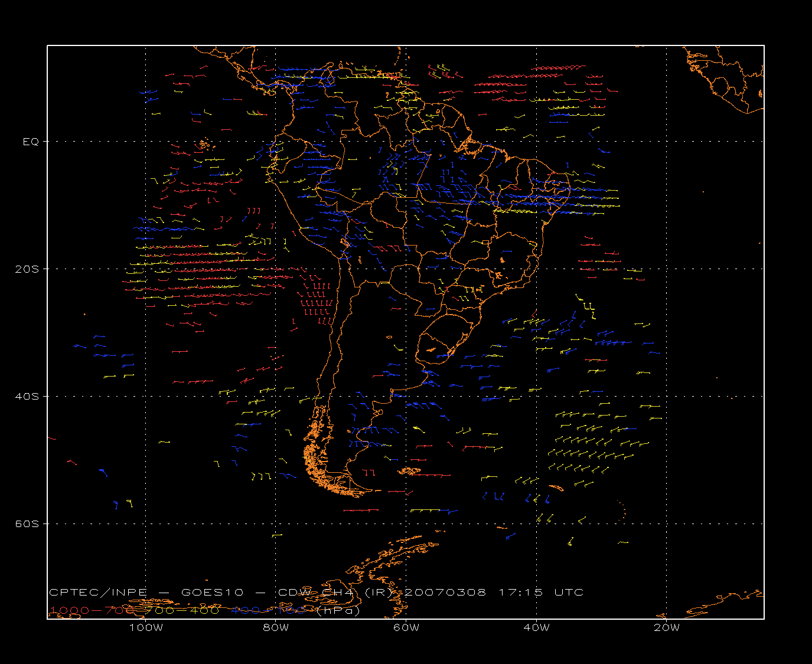
Task: Click the '20070308' date text
Action: click(x=445, y=592)
